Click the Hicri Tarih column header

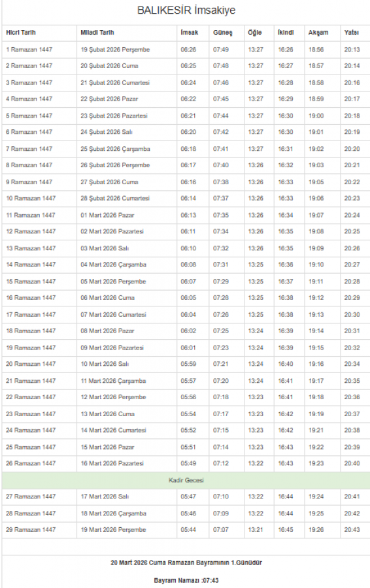pos(21,33)
